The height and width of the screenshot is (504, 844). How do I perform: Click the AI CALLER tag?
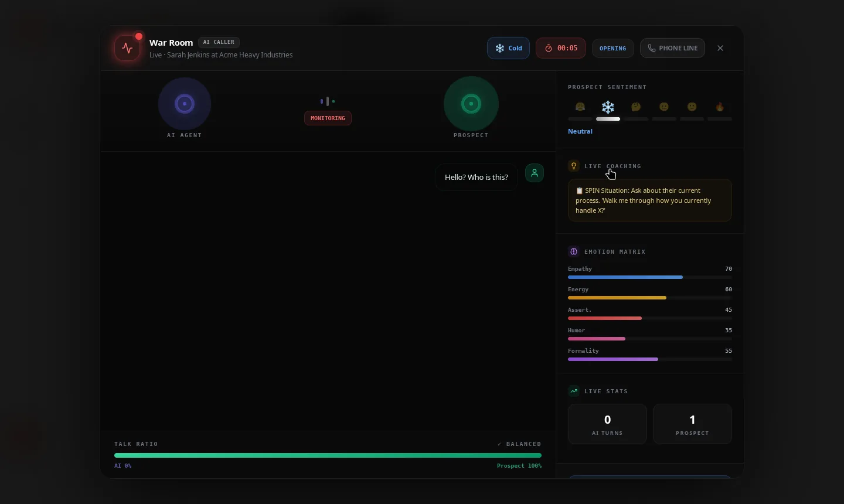tap(219, 42)
